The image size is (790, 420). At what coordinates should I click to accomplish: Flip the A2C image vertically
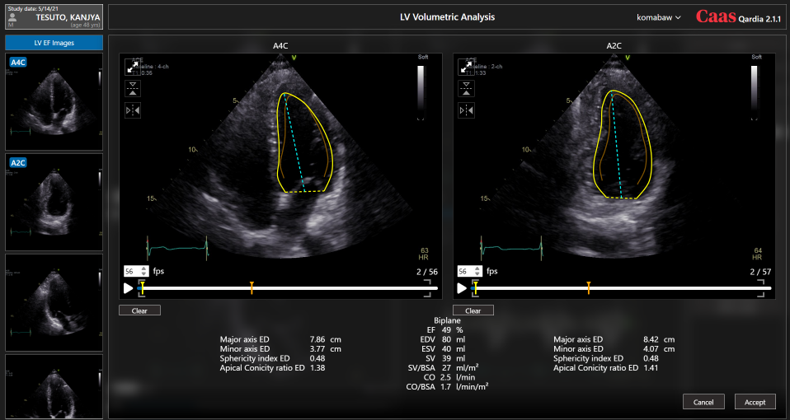coord(466,89)
